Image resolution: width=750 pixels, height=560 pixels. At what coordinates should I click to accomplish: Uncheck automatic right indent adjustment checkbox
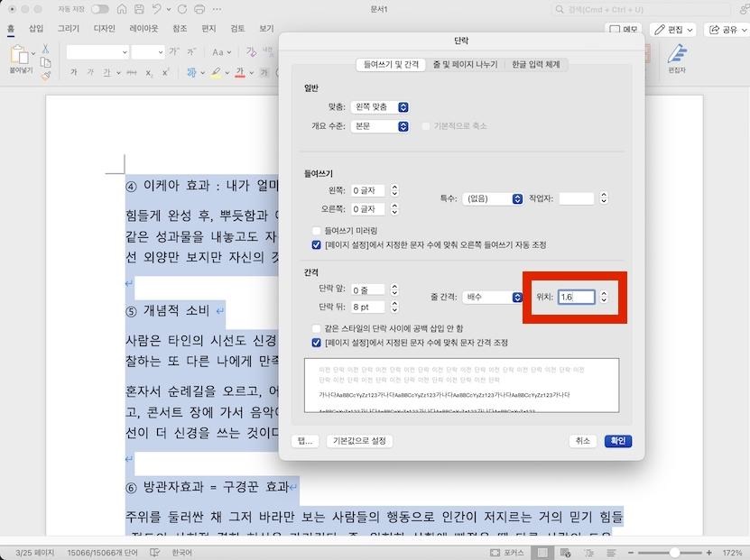point(316,245)
